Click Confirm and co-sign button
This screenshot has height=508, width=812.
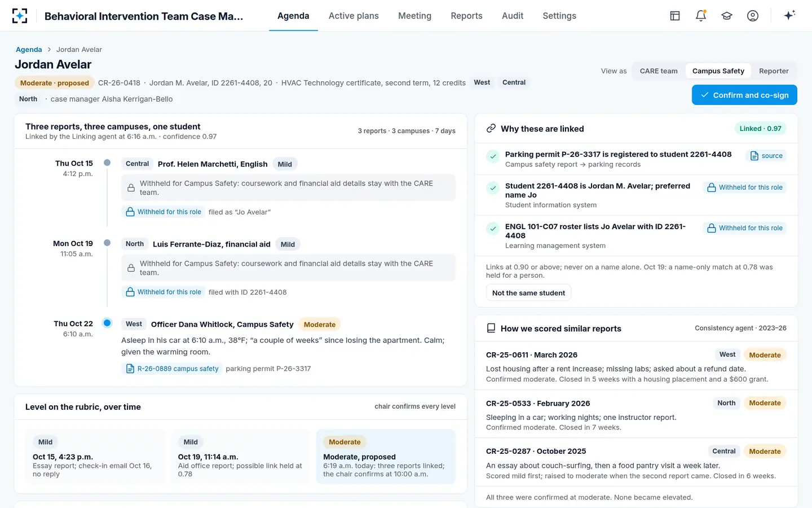(744, 95)
